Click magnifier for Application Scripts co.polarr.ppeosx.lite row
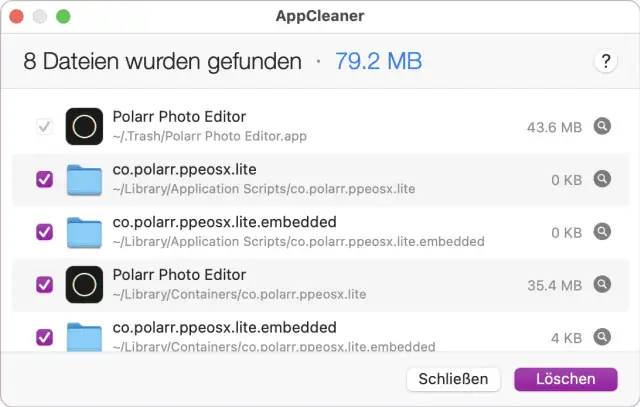The width and height of the screenshot is (640, 407). [x=601, y=179]
